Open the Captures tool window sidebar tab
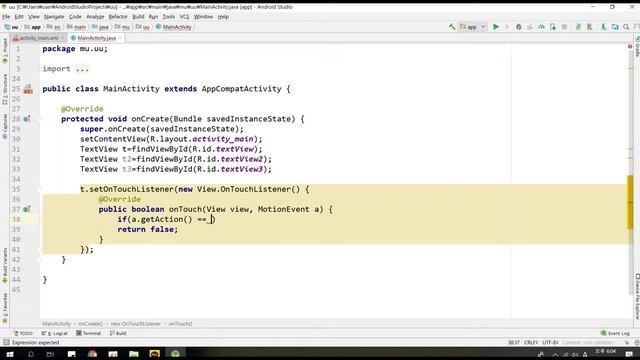The image size is (640, 360). pos(5,126)
